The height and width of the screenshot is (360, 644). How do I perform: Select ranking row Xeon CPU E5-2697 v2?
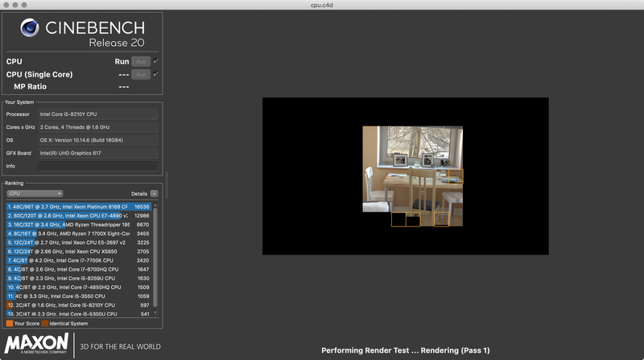click(79, 242)
